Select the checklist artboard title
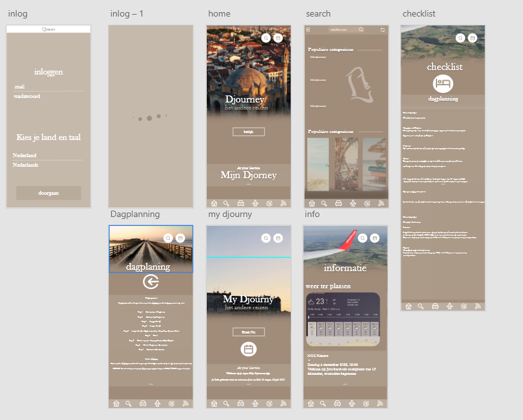 (419, 13)
